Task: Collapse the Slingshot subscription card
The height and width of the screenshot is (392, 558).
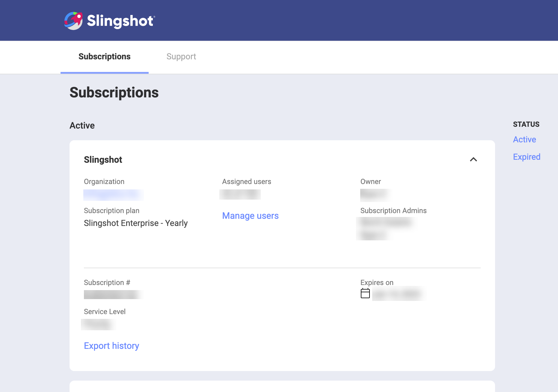Action: pos(473,159)
